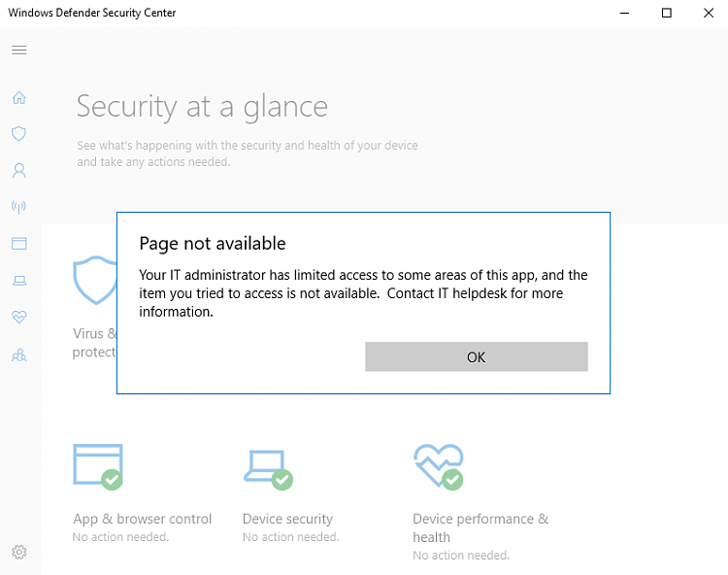The width and height of the screenshot is (728, 575).
Task: Click No action needed under Device security
Action: [x=291, y=537]
